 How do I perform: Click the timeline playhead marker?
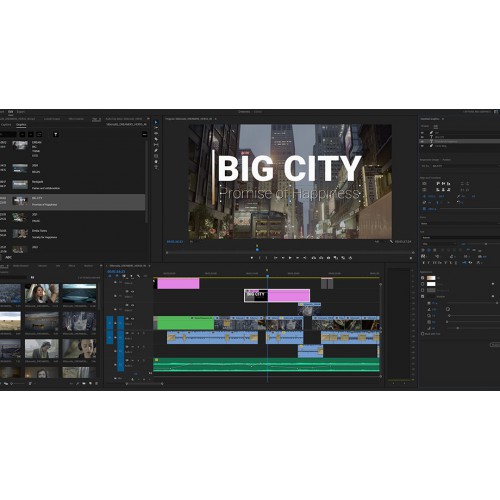coord(267,276)
